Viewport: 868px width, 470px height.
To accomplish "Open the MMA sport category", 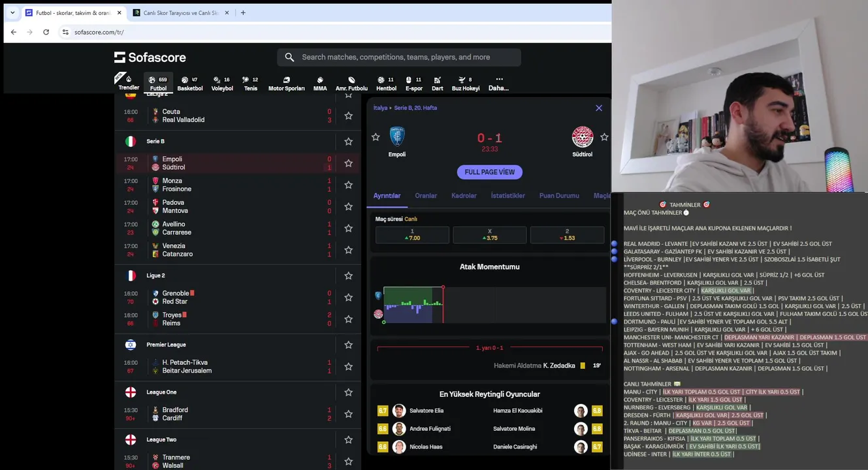I will 320,83.
